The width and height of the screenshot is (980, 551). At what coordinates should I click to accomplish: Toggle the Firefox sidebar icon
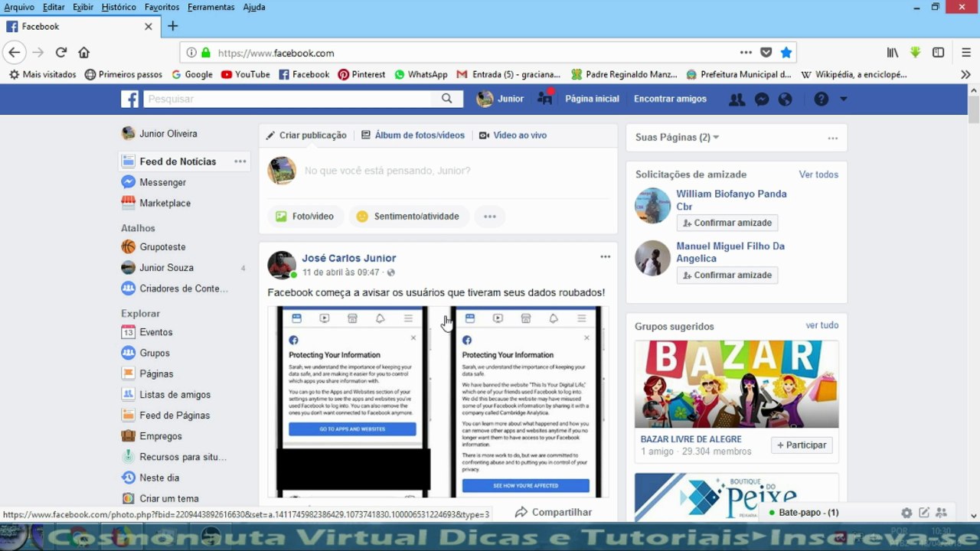tap(938, 53)
